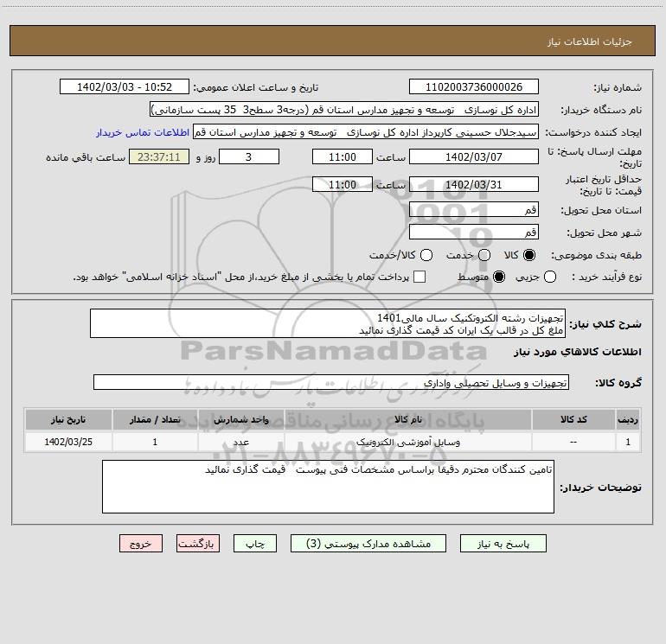Click تعداد / مقدار column header

pos(155,419)
